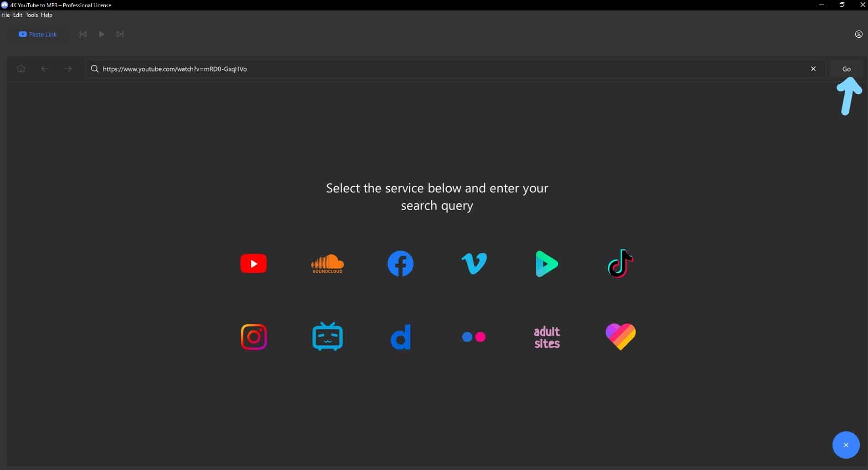This screenshot has width=868, height=470.
Task: Open the Help menu
Action: tap(46, 15)
